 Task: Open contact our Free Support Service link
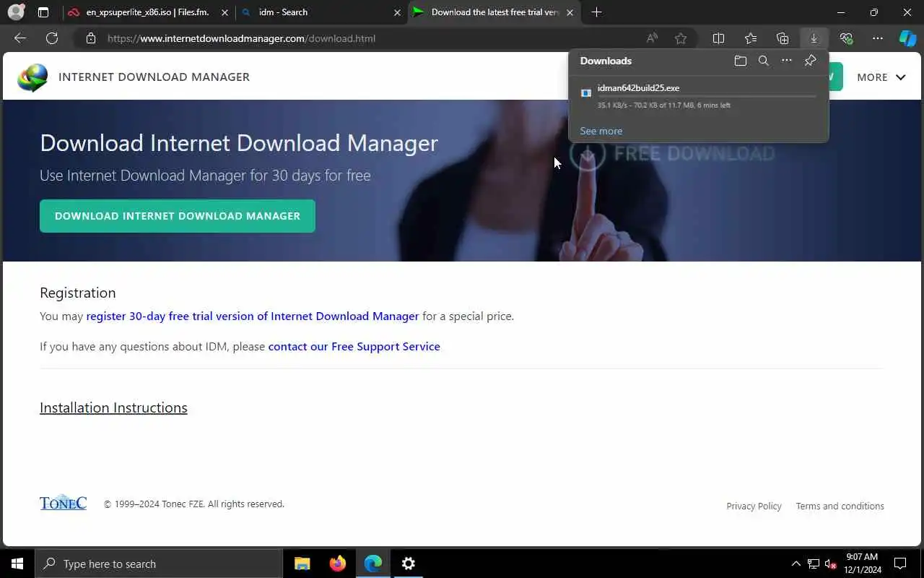pyautogui.click(x=354, y=346)
